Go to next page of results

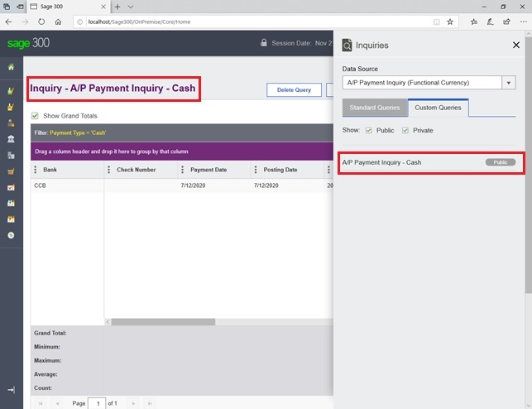click(133, 403)
